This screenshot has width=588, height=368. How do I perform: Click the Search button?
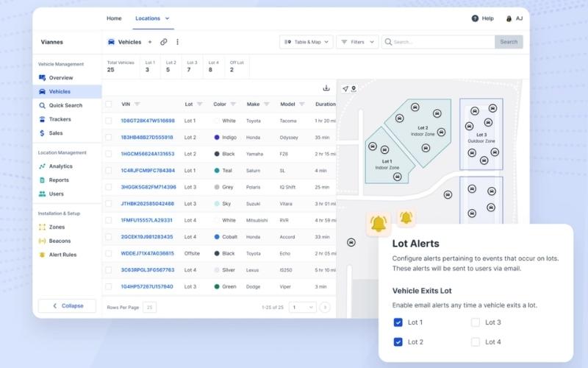tap(509, 42)
